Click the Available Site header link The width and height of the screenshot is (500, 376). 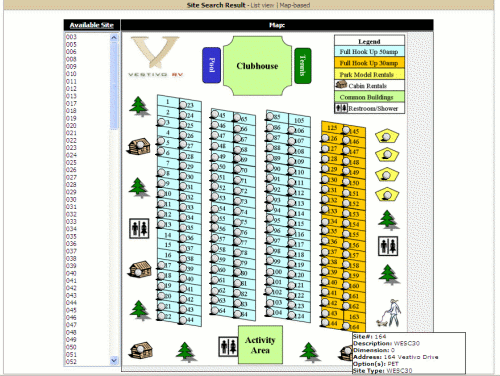92,25
